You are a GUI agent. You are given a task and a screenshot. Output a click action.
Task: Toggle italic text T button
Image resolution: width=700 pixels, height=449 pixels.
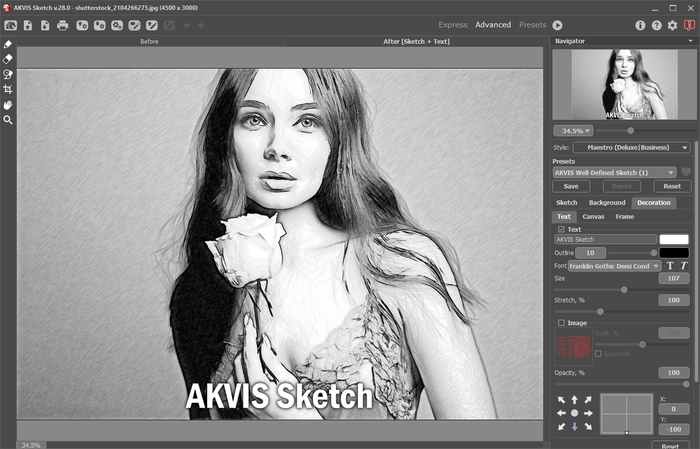(684, 266)
